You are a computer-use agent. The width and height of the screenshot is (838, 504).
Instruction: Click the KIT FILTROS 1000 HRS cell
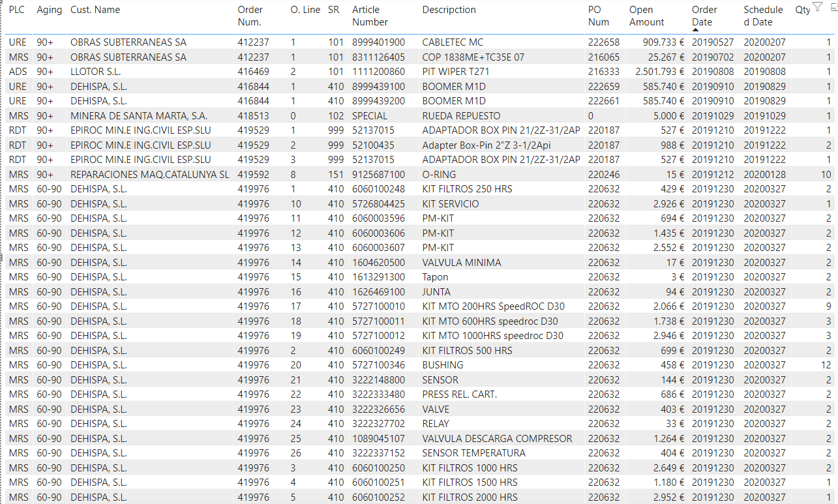[470, 468]
